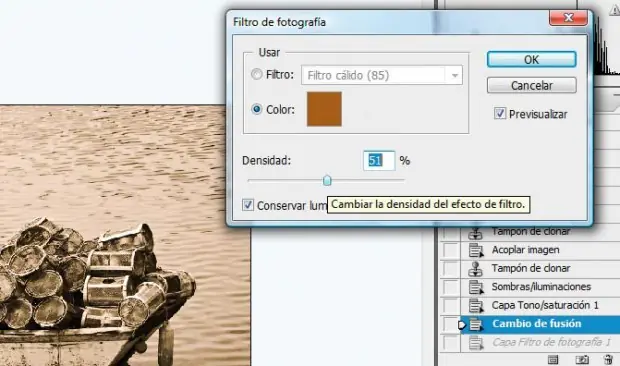Viewport: 620px width, 366px height.
Task: Click the Acoplar imagen state icon
Action: [x=476, y=250]
